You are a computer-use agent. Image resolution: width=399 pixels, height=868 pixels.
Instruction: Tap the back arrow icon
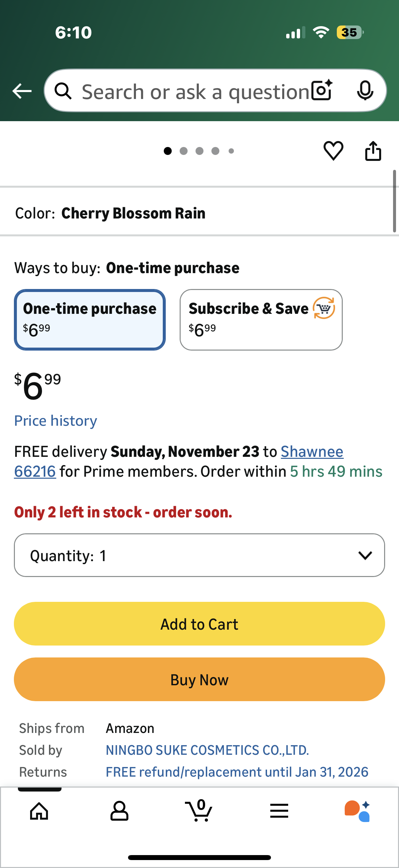(22, 91)
